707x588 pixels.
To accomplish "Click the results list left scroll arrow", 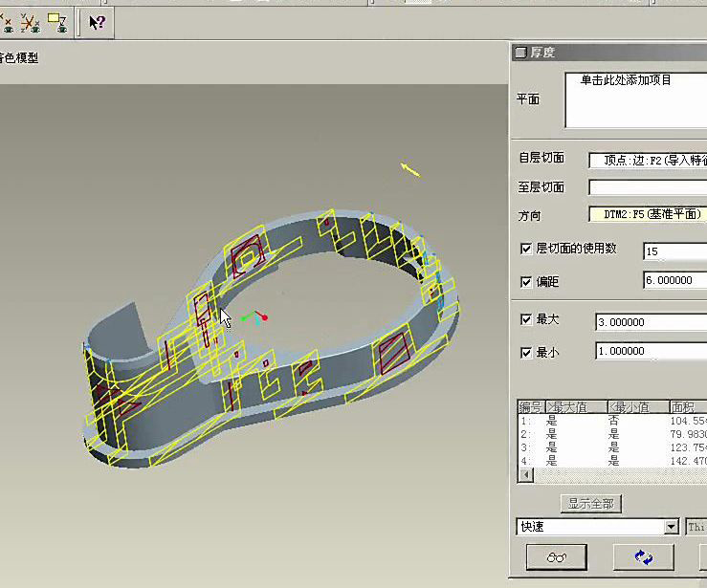I will 524,475.
